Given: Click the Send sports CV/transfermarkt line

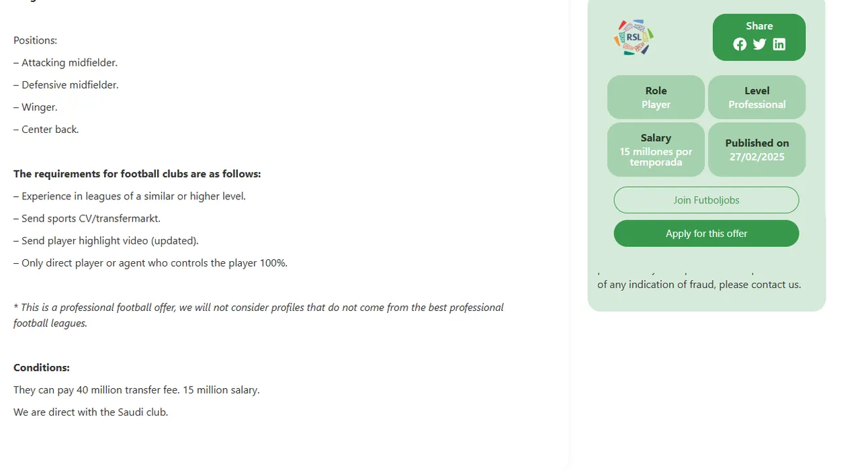Looking at the screenshot, I should click(87, 218).
